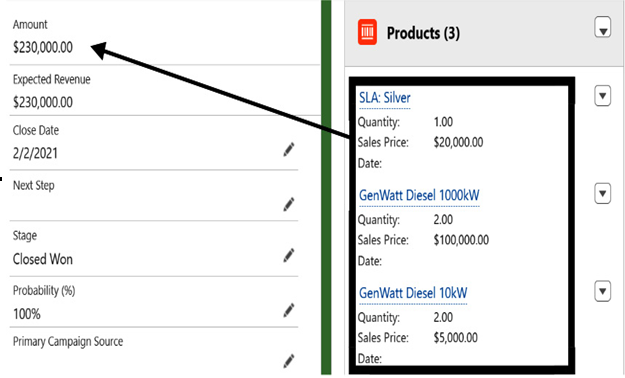Viewport: 625px width, 378px height.
Task: Open the Products (3) header dropdown menu
Action: coord(603,27)
